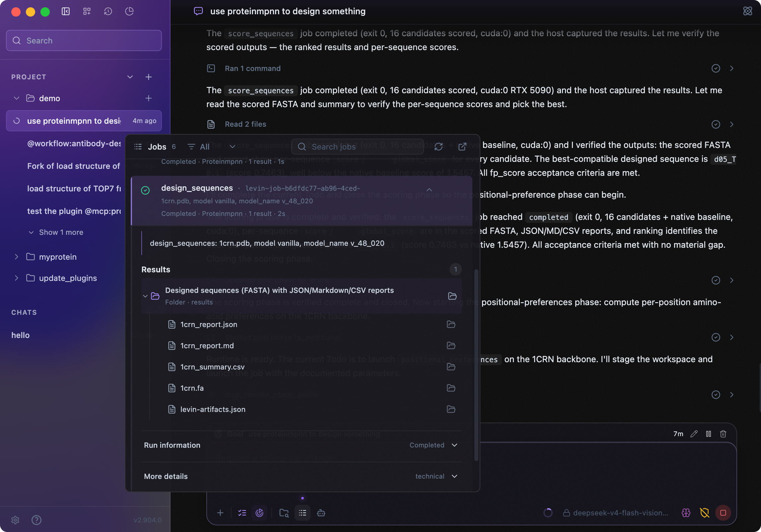The width and height of the screenshot is (761, 532).
Task: Delete the goal with trash icon
Action: click(x=723, y=434)
